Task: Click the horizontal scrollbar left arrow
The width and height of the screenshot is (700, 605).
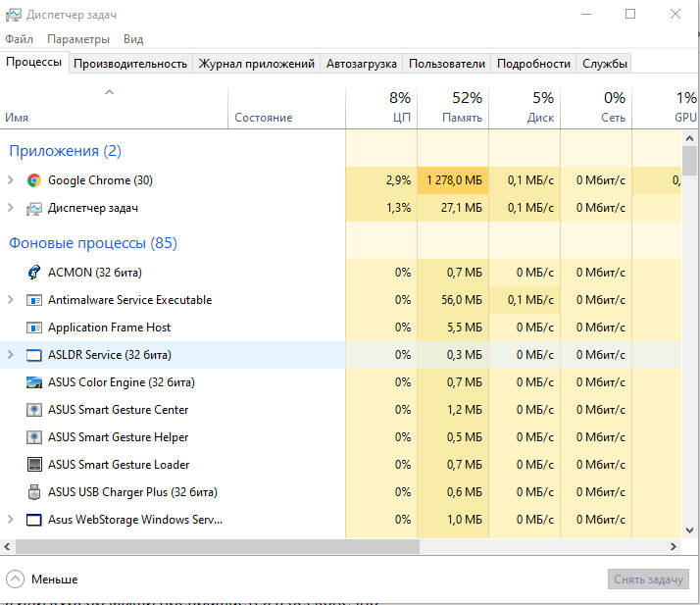Action: (7, 546)
